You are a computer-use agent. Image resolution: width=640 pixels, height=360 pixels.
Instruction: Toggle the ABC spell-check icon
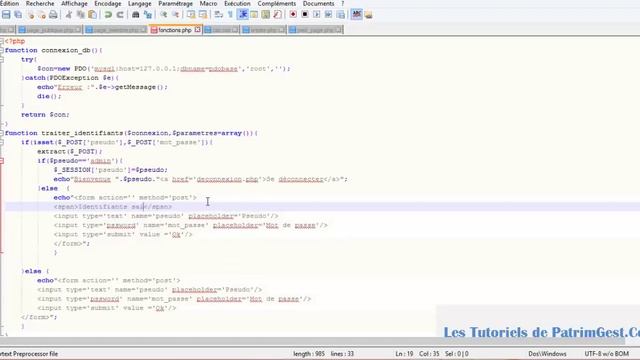356,15
